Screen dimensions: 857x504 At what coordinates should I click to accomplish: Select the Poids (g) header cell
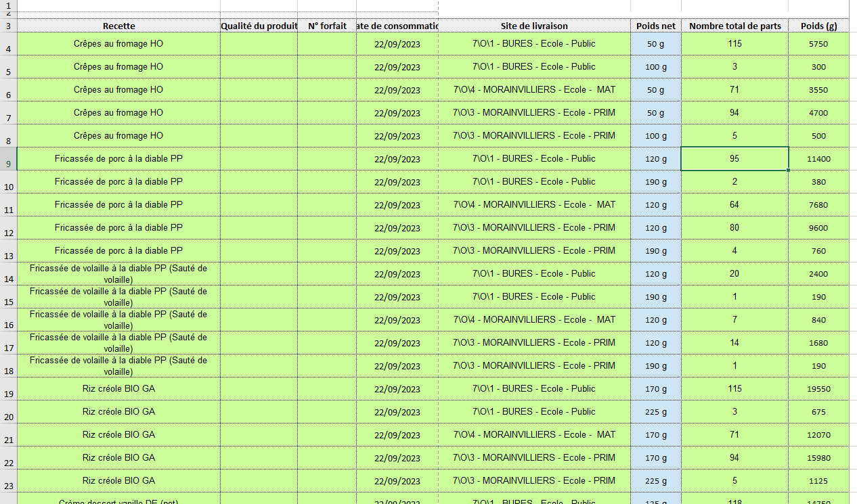click(x=818, y=26)
